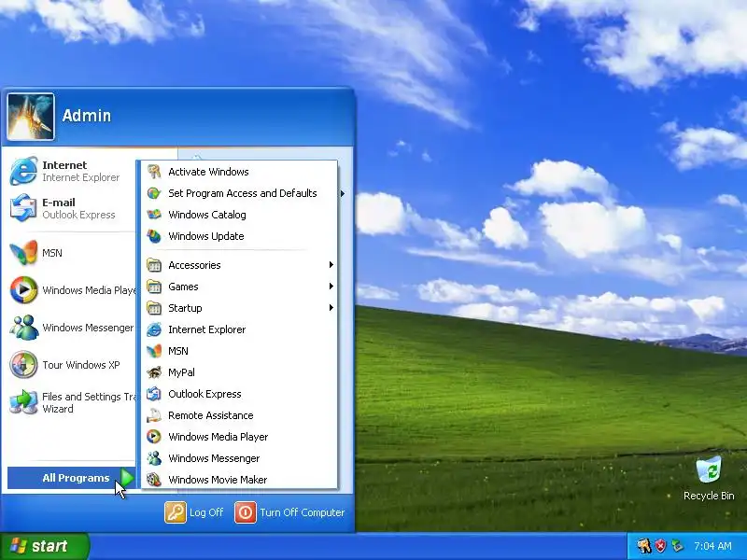Viewport: 747px width, 560px height.
Task: Launch MyPal from the programs menu
Action: 238,372
